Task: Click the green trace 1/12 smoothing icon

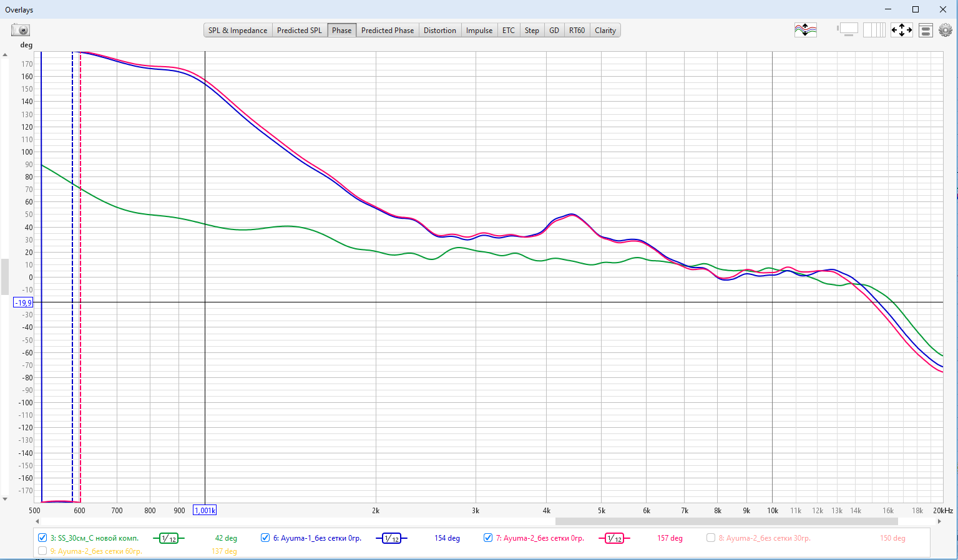Action: 169,538
